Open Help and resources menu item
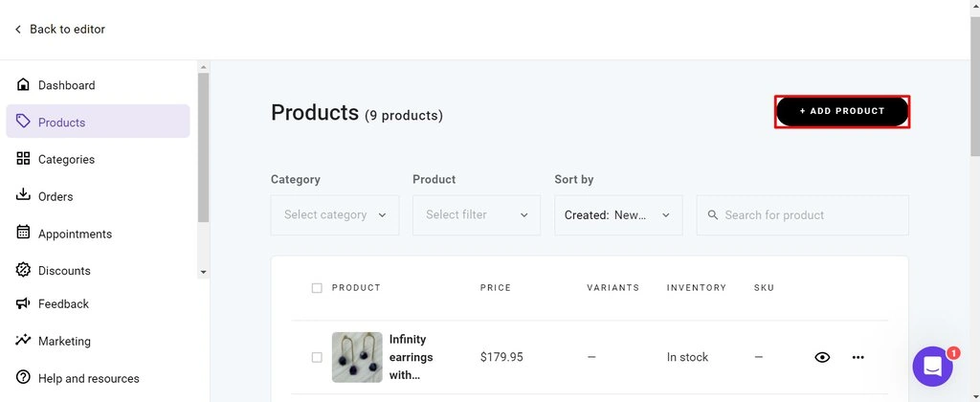980x402 pixels. click(x=88, y=378)
